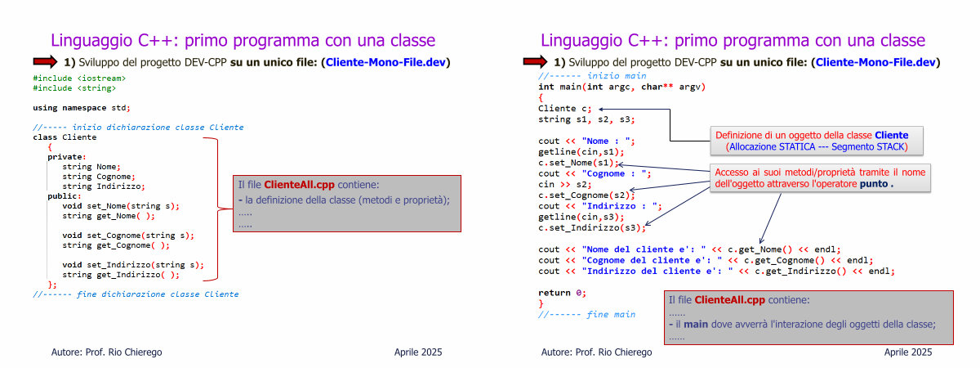The height and width of the screenshot is (368, 980).
Task: Click the 'Nome del cliente e':' cout line
Action: (x=689, y=249)
